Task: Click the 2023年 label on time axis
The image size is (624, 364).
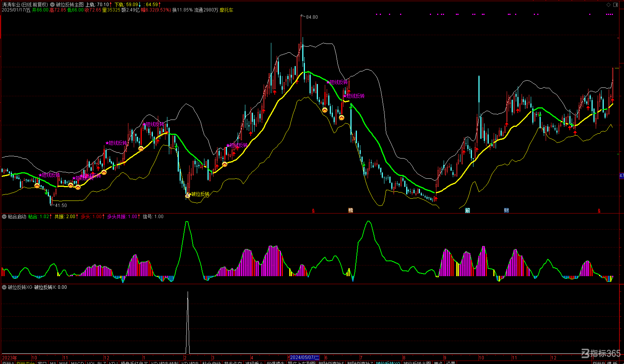Action: (10, 358)
